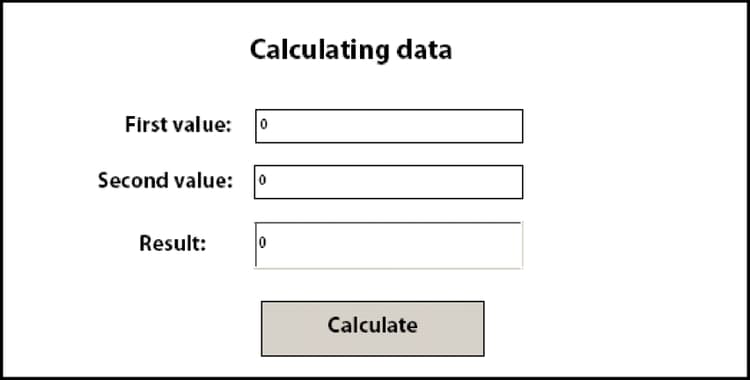
Task: Click empty area of the Result field
Action: [395, 245]
